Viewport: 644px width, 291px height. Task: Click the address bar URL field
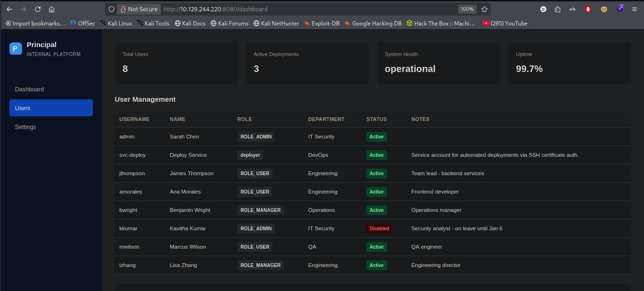click(x=310, y=9)
